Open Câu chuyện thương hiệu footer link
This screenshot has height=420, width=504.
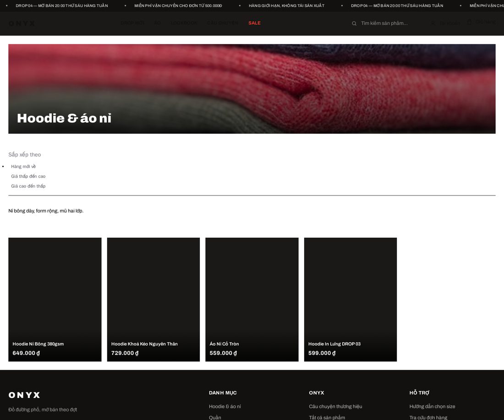[335, 407]
